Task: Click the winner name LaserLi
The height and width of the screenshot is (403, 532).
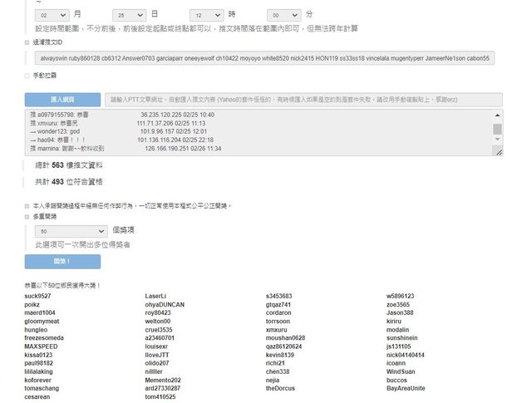Action: 155,296
